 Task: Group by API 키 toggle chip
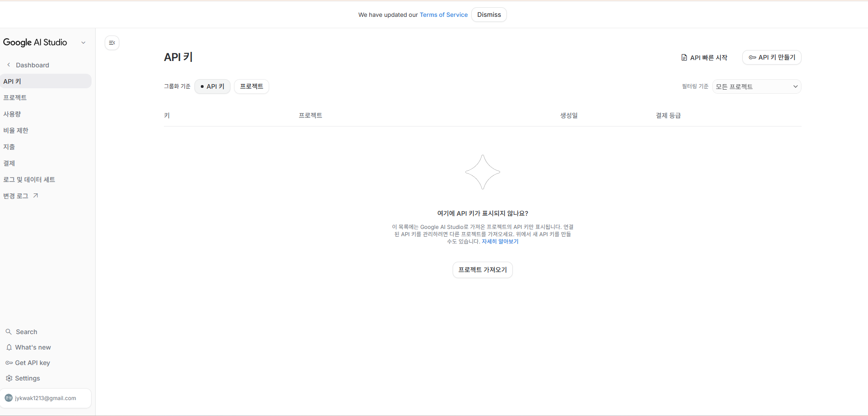tap(212, 86)
